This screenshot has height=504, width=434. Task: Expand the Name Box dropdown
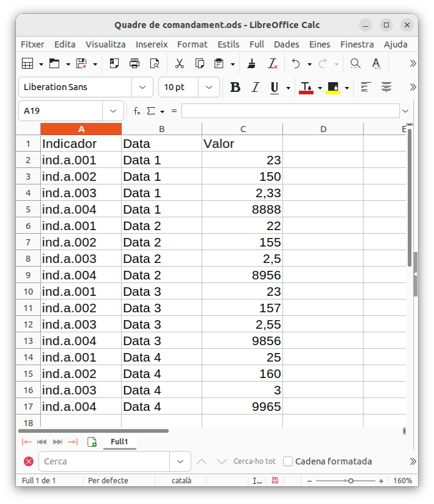click(x=113, y=111)
